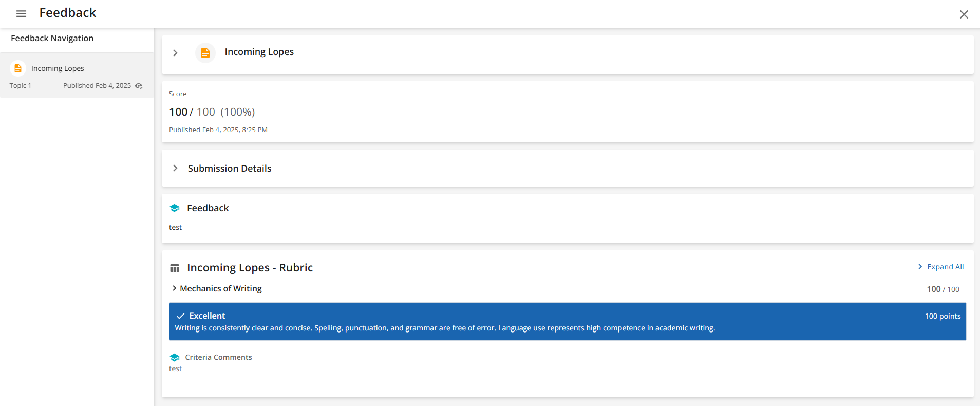This screenshot has width=980, height=406.
Task: Select the Excellent rubric level row
Action: pos(568,321)
